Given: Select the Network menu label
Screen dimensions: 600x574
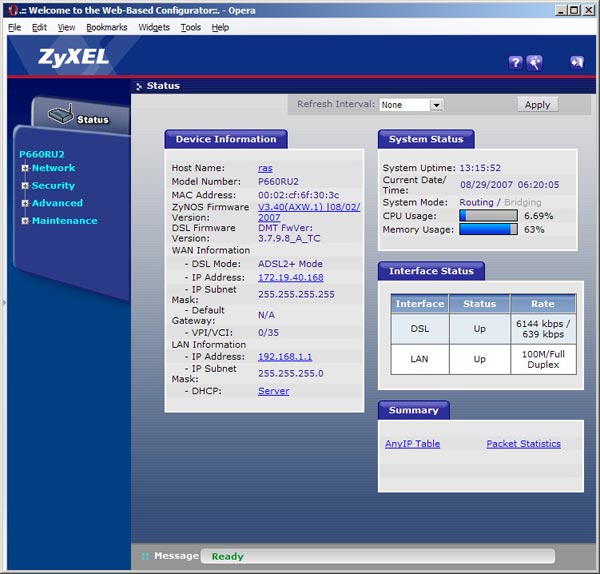Looking at the screenshot, I should click(x=54, y=168).
